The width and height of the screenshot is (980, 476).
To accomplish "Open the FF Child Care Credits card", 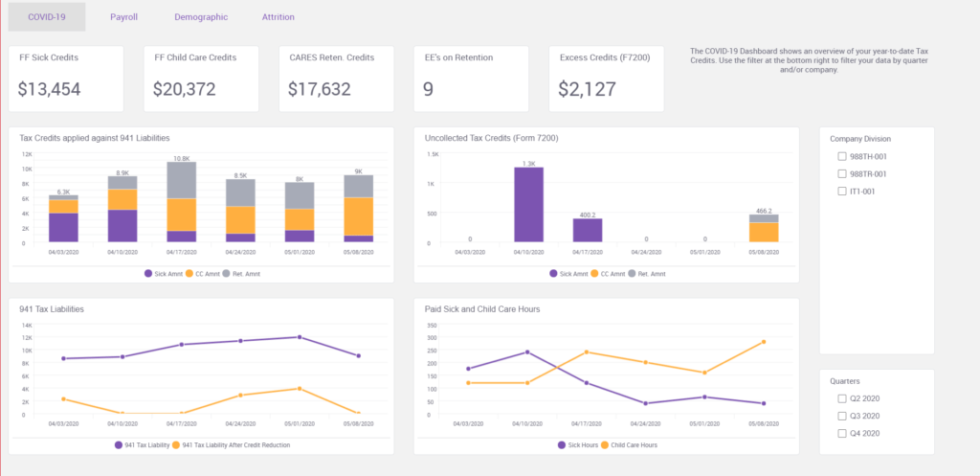I will [201, 79].
